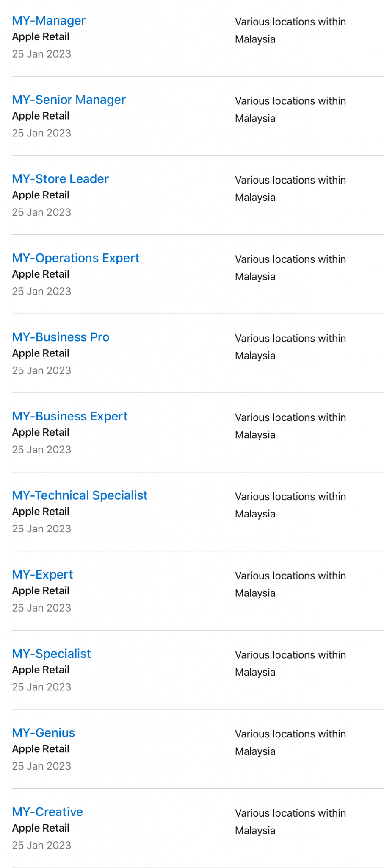Click the location text for MY-Creative
384x868 pixels.
(x=290, y=821)
